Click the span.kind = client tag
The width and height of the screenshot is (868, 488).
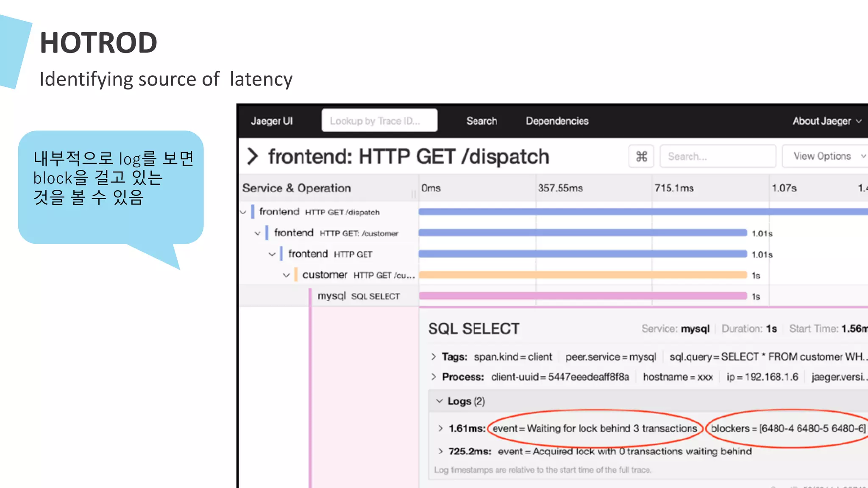(513, 357)
